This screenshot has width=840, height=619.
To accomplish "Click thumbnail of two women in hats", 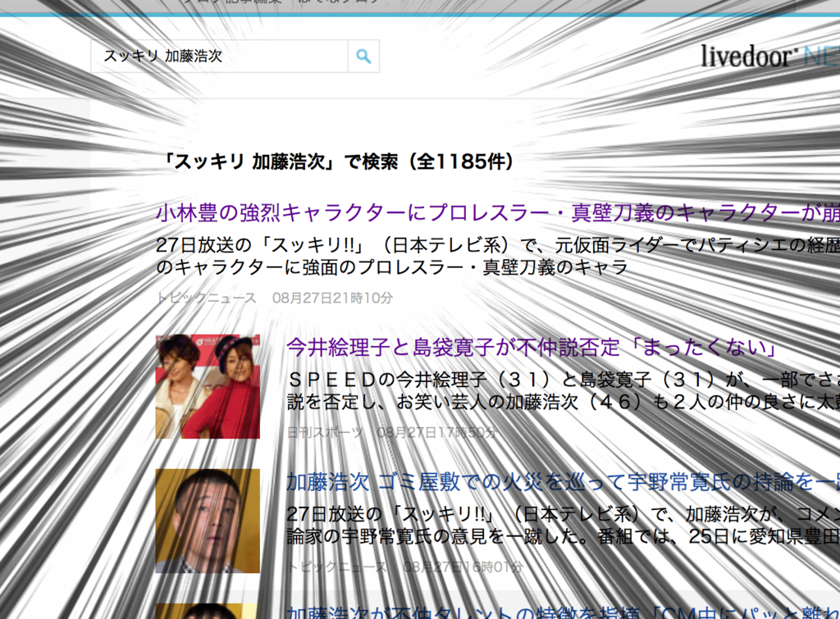I will [x=208, y=387].
